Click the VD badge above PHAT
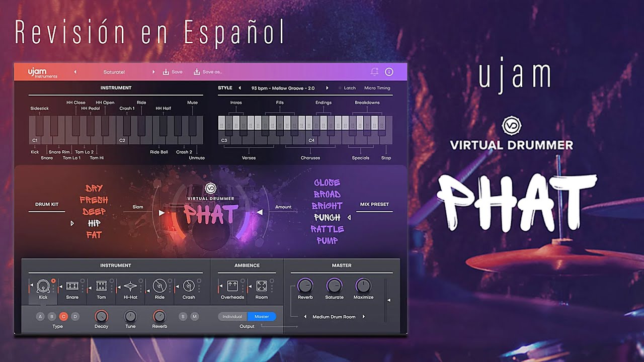This screenshot has width=644, height=362. [x=211, y=189]
